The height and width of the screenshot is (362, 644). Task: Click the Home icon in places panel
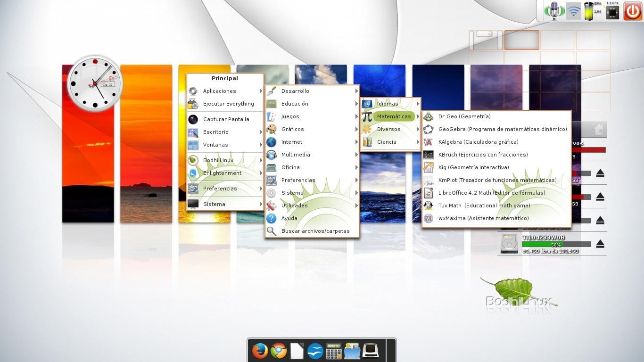599,129
